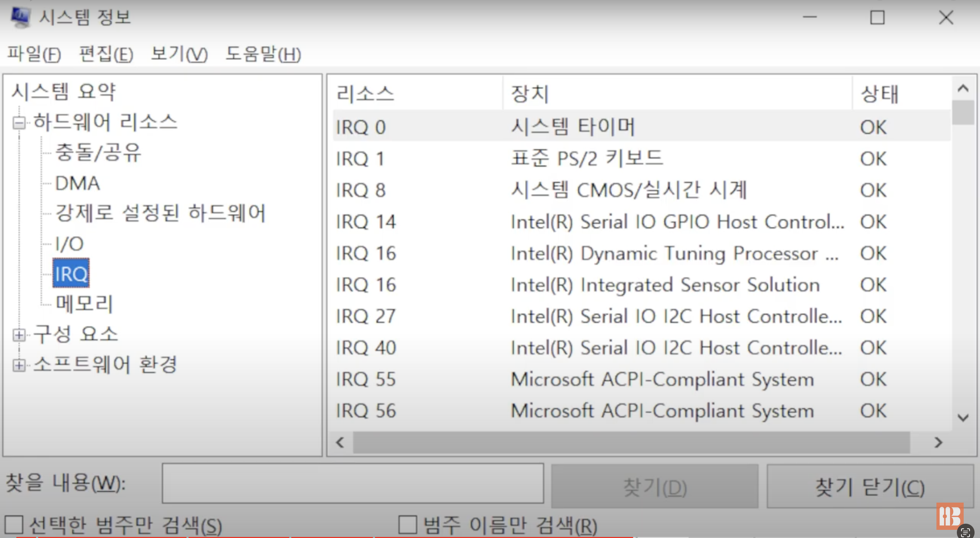Click the System Information app icon in title bar
The image size is (980, 538).
coord(20,17)
